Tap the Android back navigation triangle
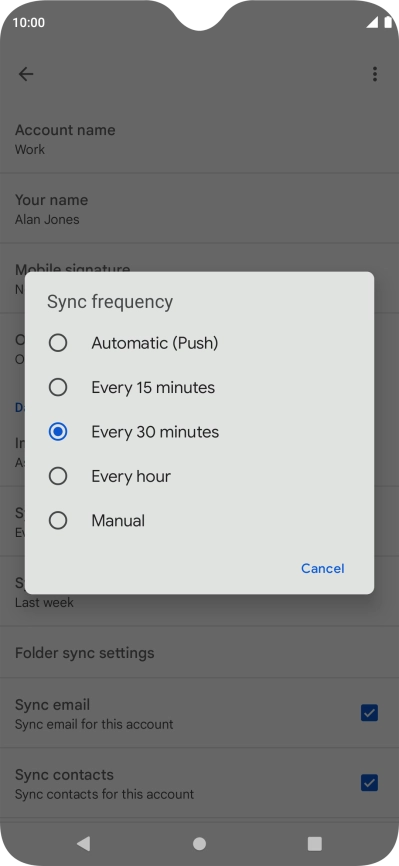 (83, 843)
